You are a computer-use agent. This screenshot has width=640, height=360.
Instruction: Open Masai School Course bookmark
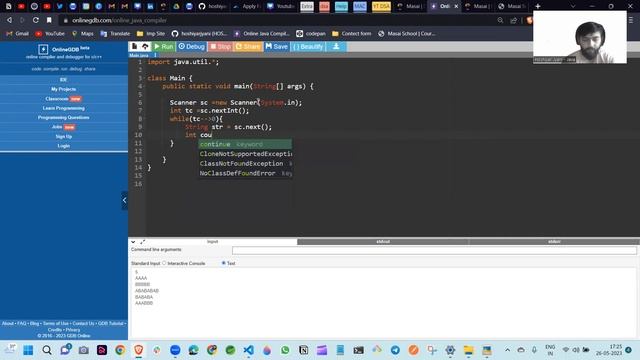(x=407, y=33)
